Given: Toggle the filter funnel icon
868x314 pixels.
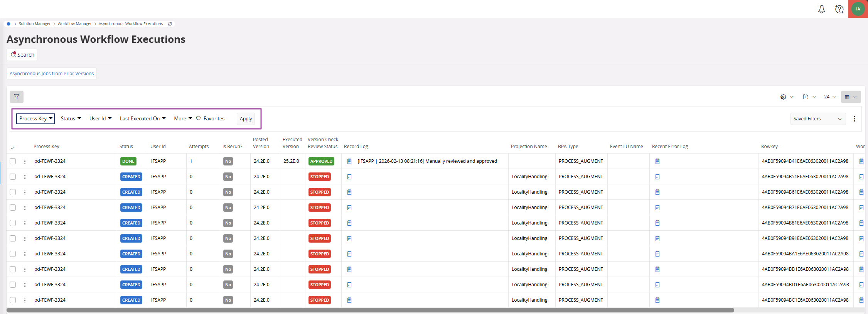Looking at the screenshot, I should click(x=17, y=97).
